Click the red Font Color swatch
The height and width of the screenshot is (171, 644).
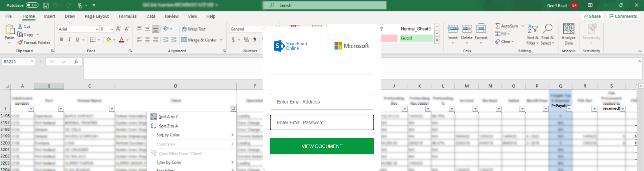(x=122, y=40)
